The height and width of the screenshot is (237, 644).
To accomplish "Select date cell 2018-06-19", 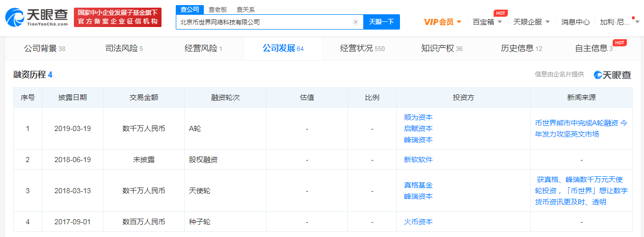I will click(x=72, y=160).
